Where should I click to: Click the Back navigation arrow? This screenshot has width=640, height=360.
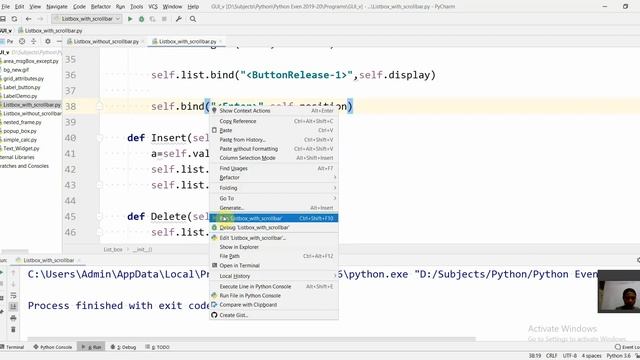point(28,19)
